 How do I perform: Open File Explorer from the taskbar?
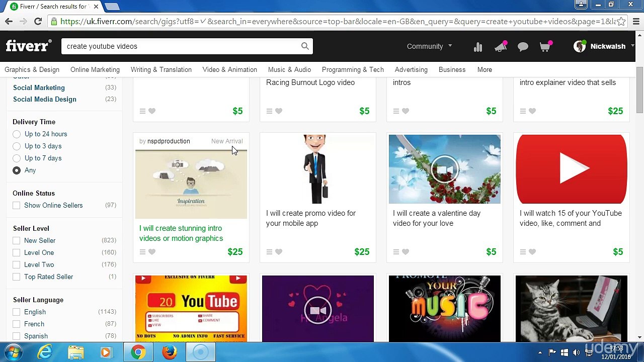click(x=76, y=352)
